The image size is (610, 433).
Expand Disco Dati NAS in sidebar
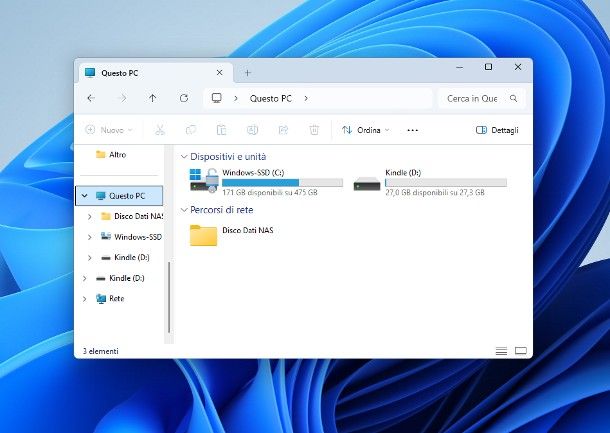click(89, 216)
